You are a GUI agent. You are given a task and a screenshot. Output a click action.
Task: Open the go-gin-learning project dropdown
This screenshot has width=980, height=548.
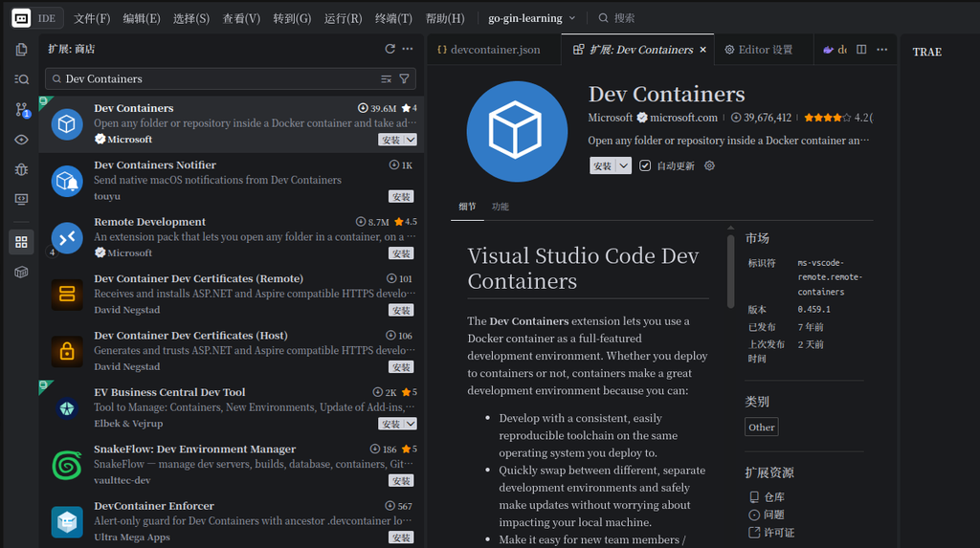point(532,18)
